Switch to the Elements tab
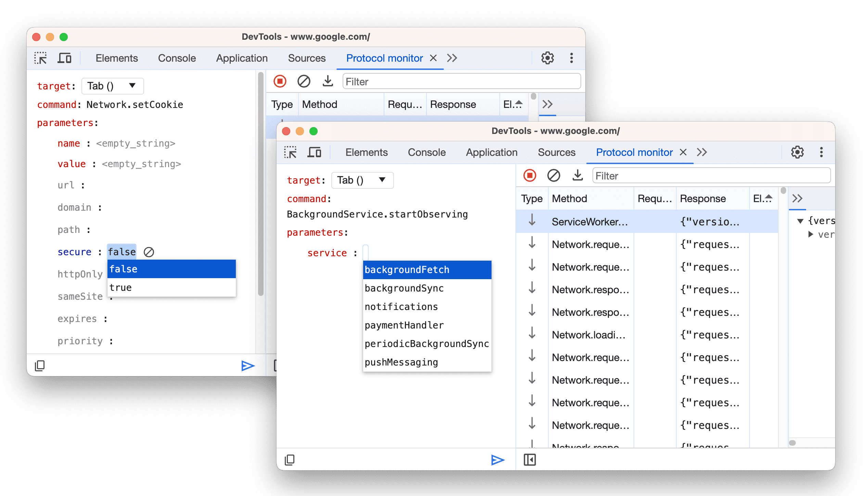868x496 pixels. [x=366, y=152]
